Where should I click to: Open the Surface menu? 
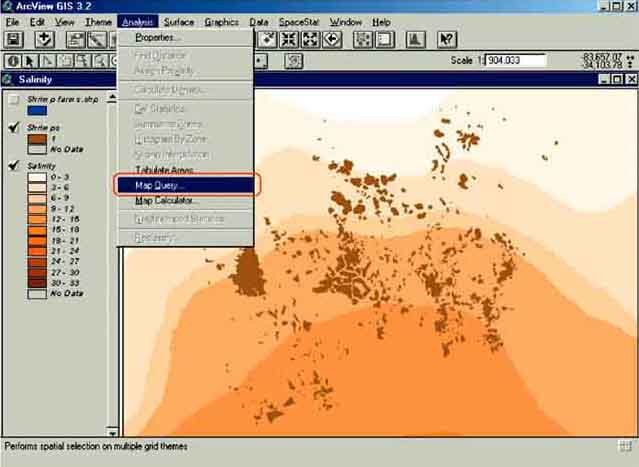pyautogui.click(x=179, y=21)
